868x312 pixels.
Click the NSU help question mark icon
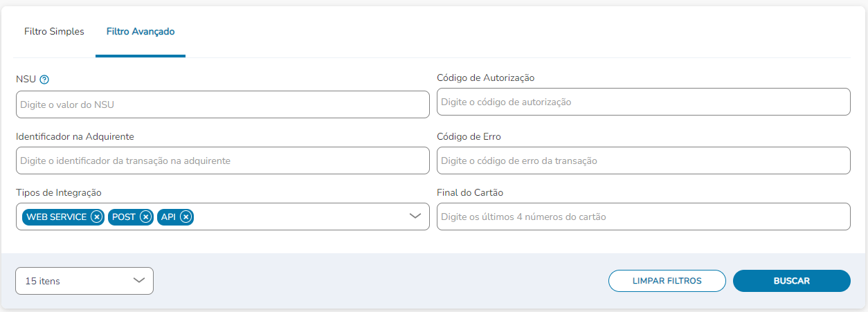(x=44, y=80)
